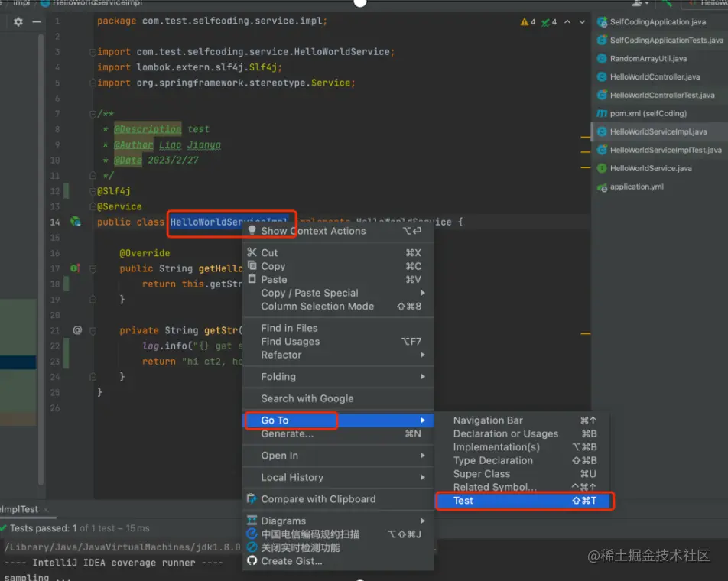Click the icon beside 关闭实时检测功能

252,547
